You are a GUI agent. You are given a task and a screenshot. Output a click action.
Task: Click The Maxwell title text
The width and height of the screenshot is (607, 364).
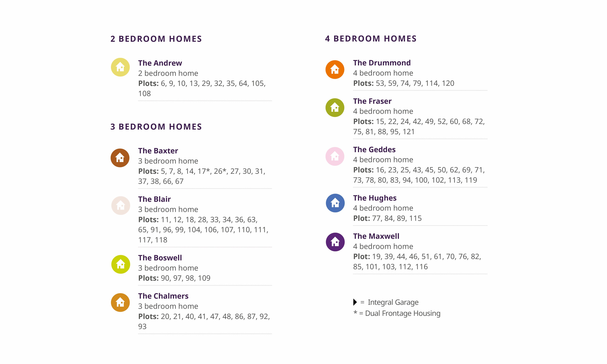tap(376, 236)
